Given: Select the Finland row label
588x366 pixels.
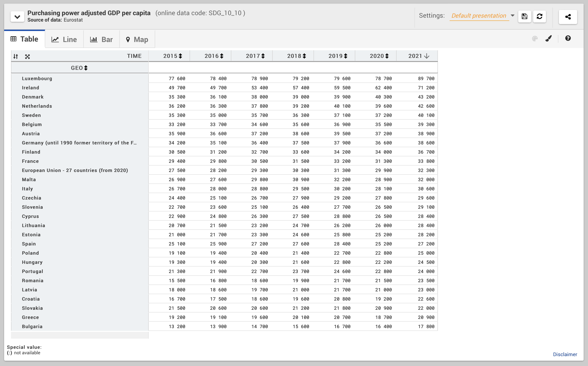Looking at the screenshot, I should pos(31,152).
